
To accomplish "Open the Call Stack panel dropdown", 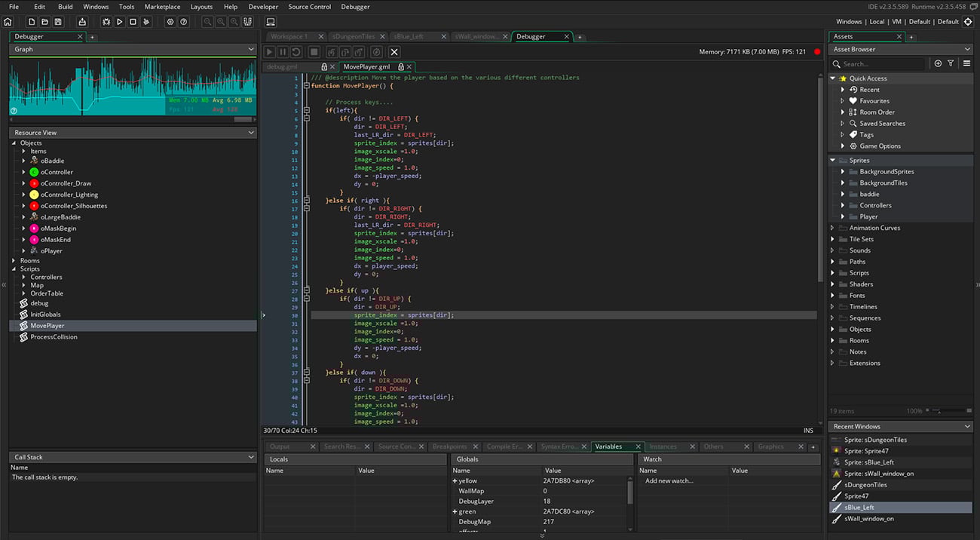I will pos(250,457).
